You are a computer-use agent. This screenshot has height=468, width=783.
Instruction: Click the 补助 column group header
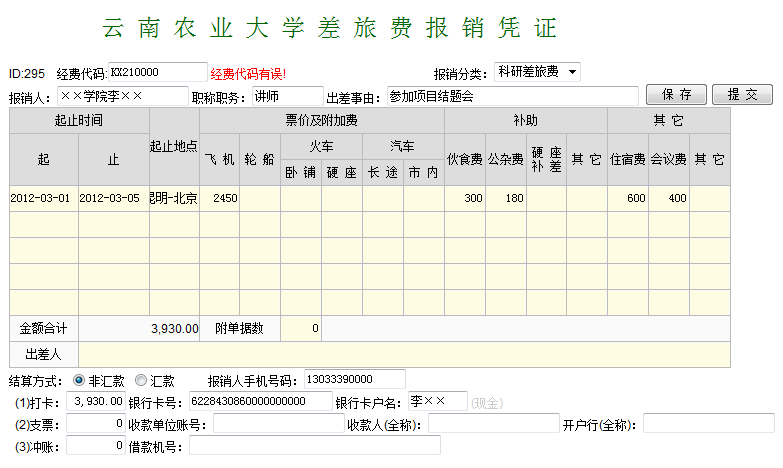tap(526, 120)
